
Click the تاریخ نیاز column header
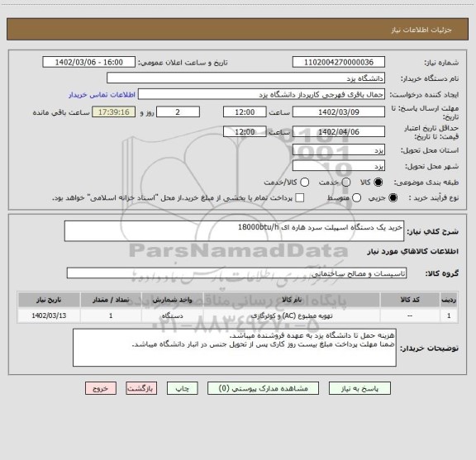[x=49, y=300]
